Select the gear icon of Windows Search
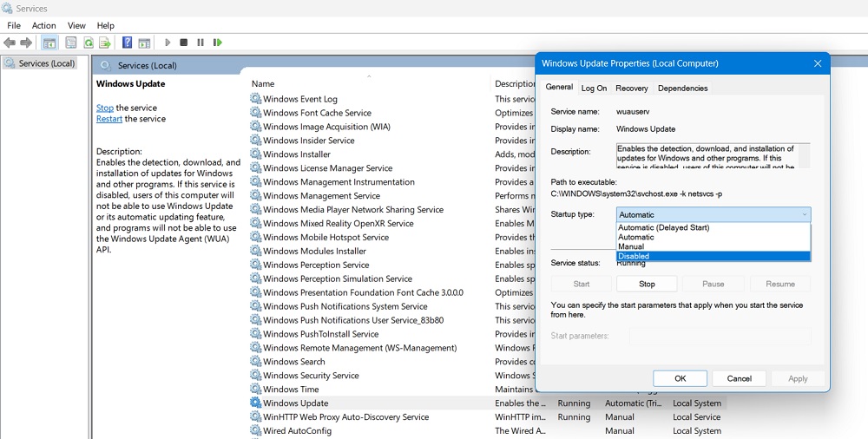Screen dimensions: 868x439 (255, 362)
